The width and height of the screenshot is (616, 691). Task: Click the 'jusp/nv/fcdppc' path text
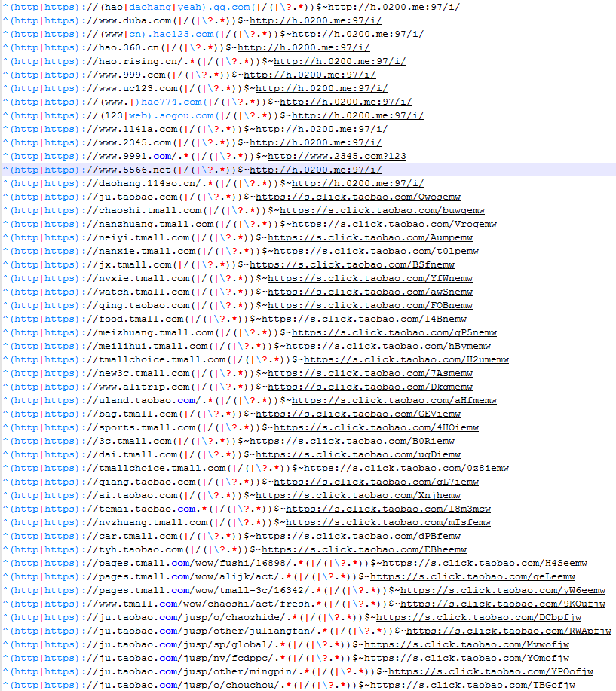click(225, 659)
